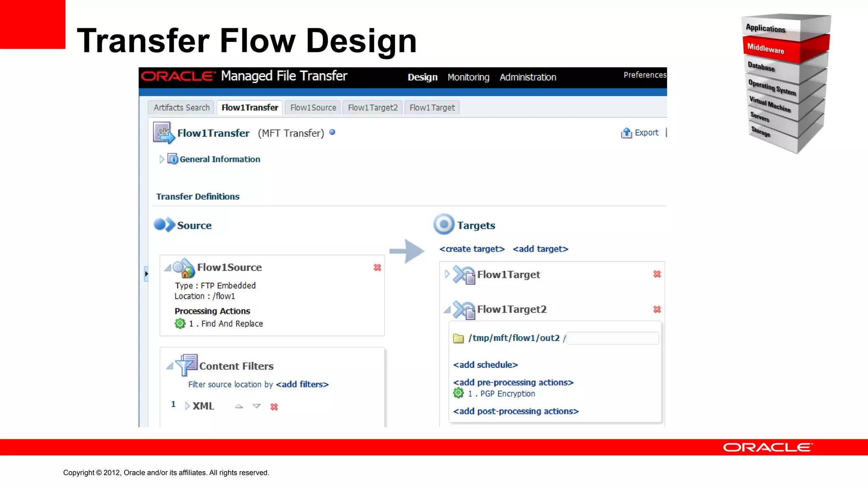Switch to the Artifacts Search tab
The width and height of the screenshot is (868, 488).
(x=181, y=108)
